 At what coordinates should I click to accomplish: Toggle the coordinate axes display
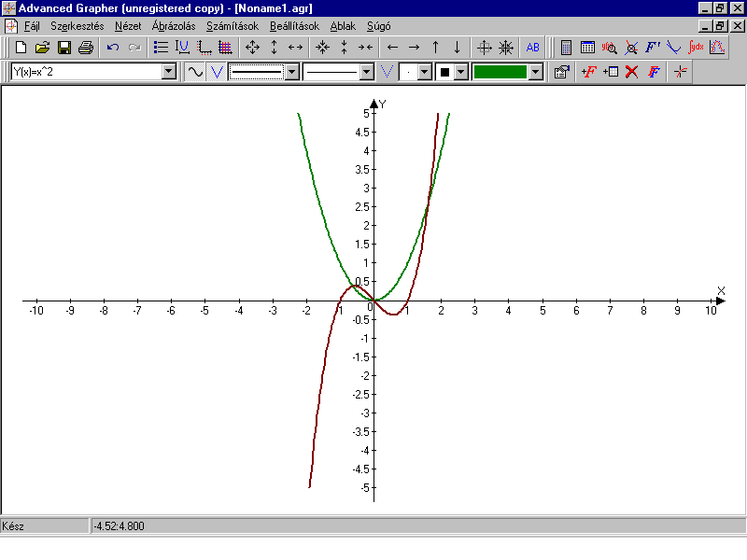tap(204, 48)
